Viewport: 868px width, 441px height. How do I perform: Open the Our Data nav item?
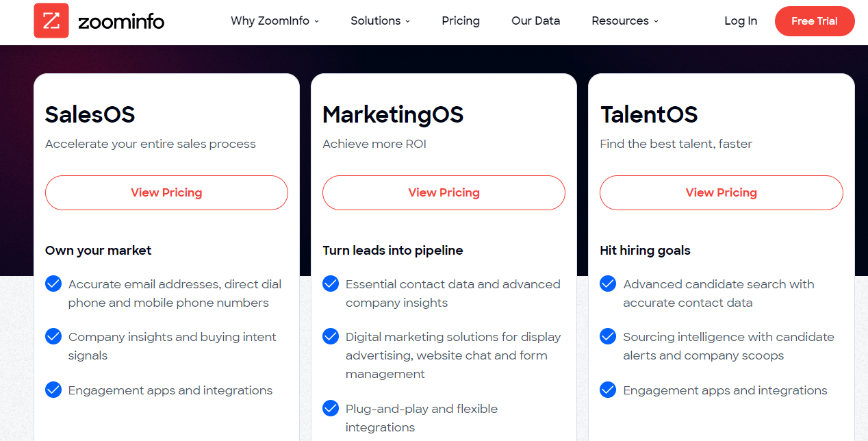[535, 21]
